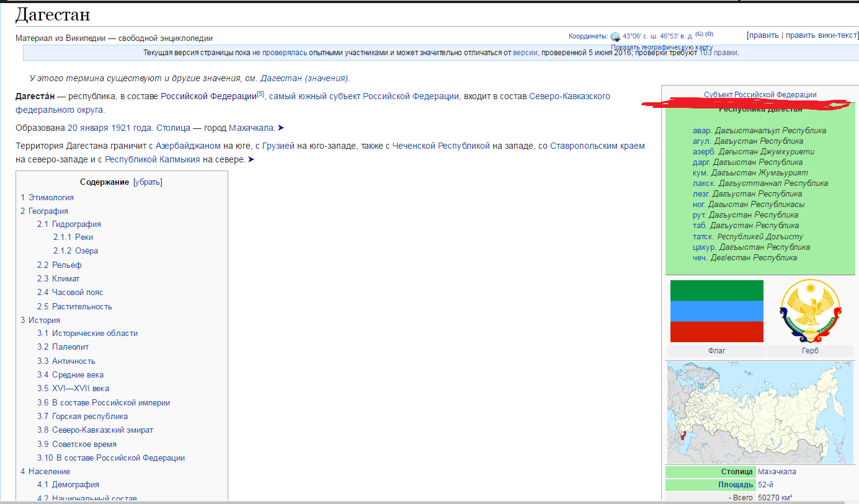Image resolution: width=859 pixels, height=504 pixels.
Task: Jump to "2.5 Растительность" in contents
Action: 74,307
